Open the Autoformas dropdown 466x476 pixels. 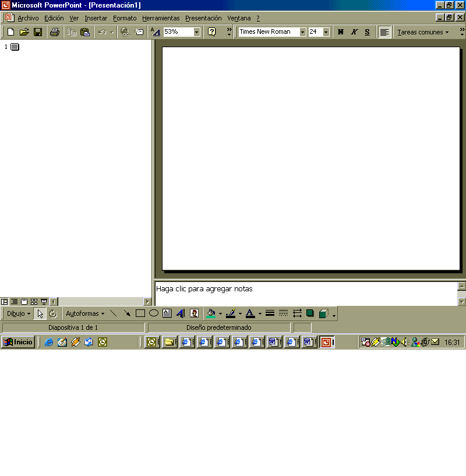[85, 313]
